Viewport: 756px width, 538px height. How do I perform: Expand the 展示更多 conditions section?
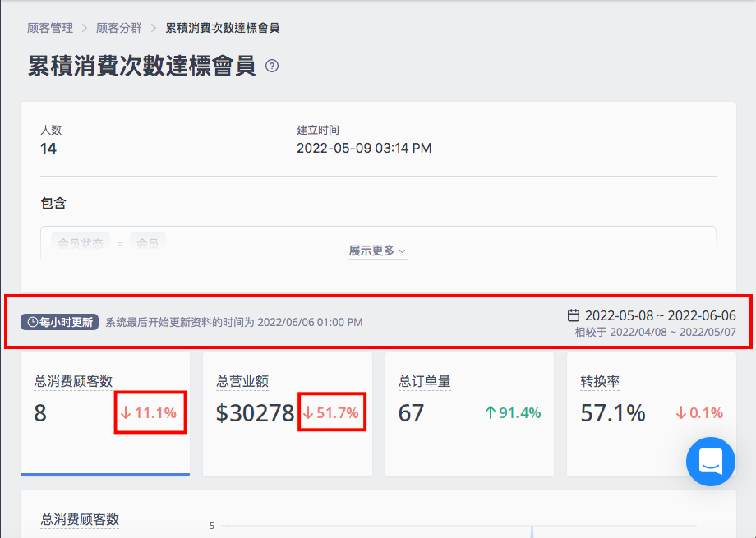pos(378,251)
